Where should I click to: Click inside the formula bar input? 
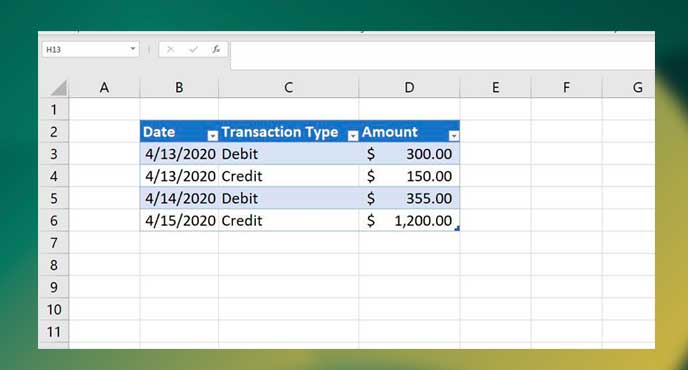pyautogui.click(x=442, y=56)
